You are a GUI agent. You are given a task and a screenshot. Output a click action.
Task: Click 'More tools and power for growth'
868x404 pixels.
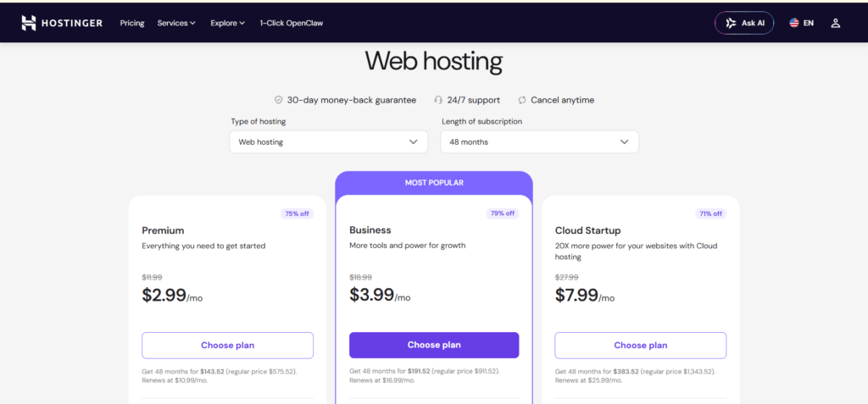(x=408, y=245)
